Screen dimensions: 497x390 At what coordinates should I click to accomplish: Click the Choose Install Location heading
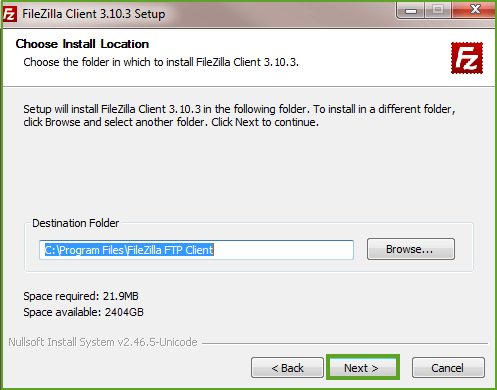coord(82,44)
